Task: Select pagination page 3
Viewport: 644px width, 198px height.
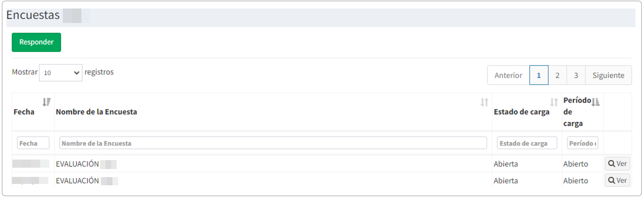Action: coord(576,75)
